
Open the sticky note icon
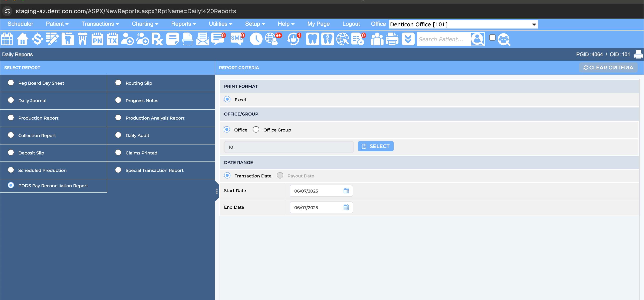(x=172, y=39)
